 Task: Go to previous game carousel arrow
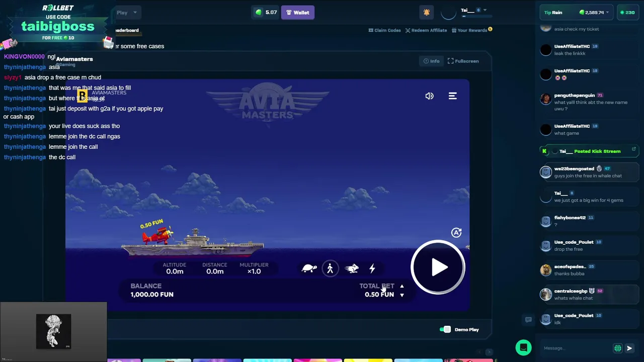[479, 352]
